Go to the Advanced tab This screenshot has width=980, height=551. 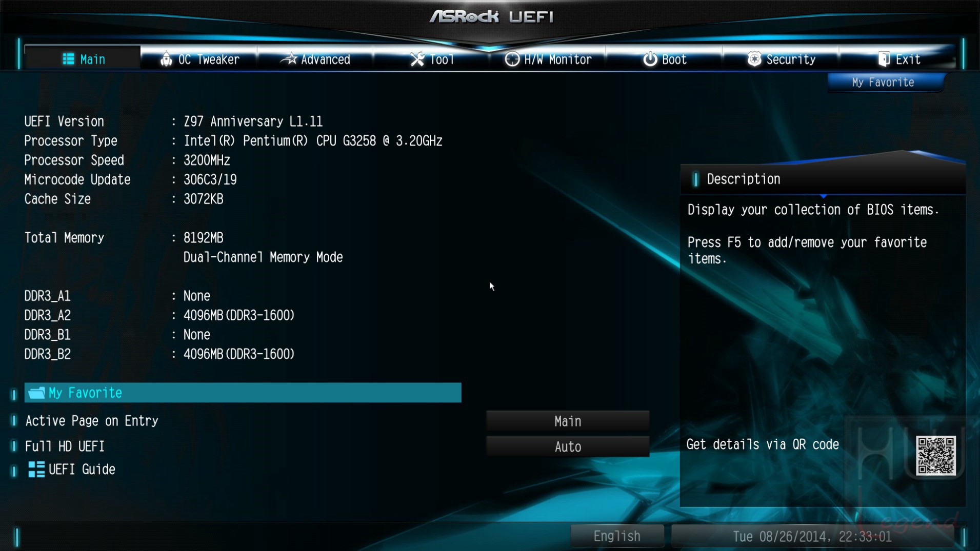point(315,59)
